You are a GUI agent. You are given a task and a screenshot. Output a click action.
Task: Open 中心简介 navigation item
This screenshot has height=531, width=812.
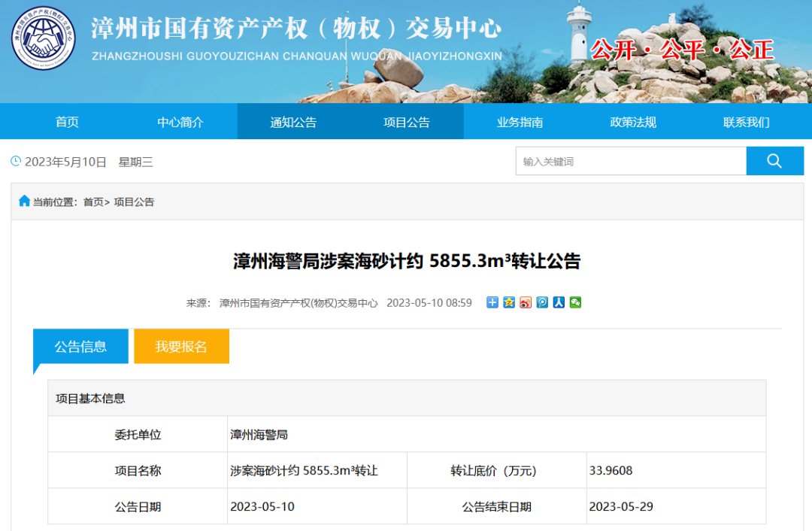(180, 122)
